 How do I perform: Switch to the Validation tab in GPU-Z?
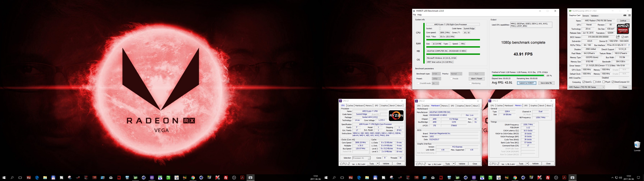[x=595, y=15]
